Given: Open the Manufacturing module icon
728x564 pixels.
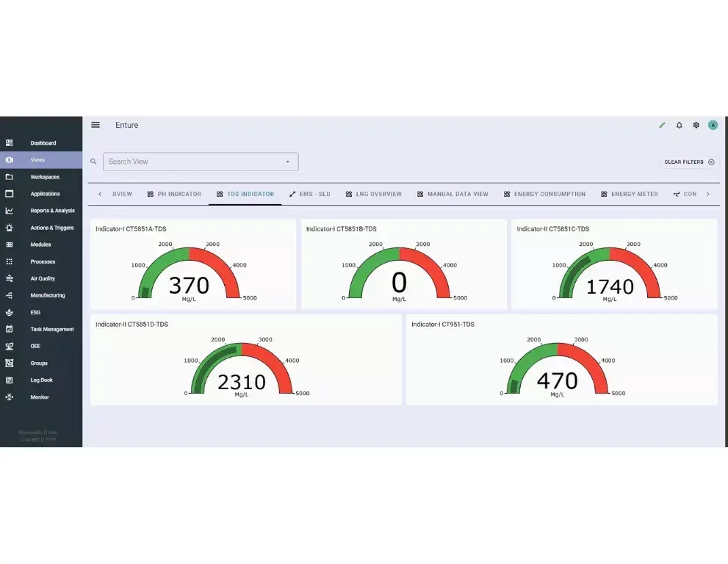Looking at the screenshot, I should pyautogui.click(x=10, y=295).
